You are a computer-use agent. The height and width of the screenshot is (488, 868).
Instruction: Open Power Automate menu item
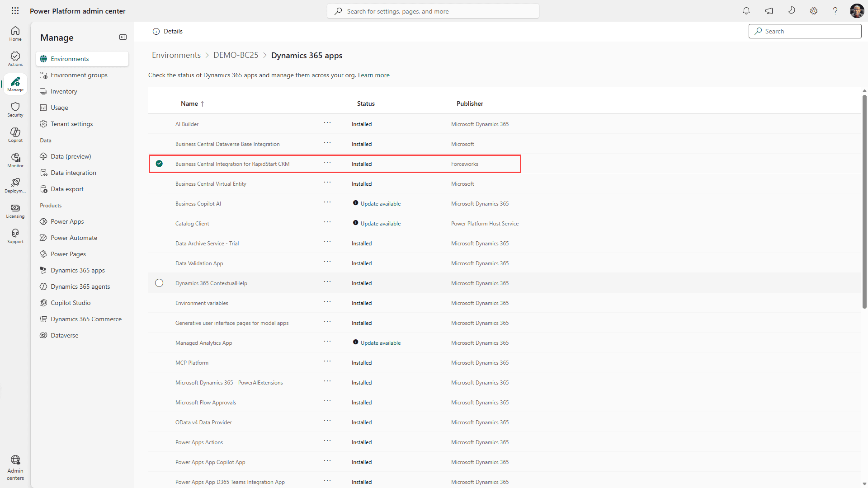tap(82, 238)
